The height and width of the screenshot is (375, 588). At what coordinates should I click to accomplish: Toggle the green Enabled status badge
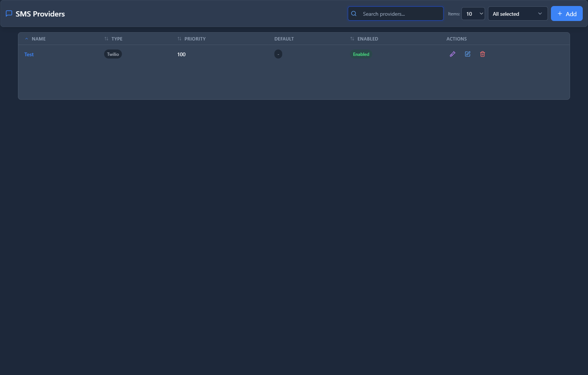[x=361, y=54]
